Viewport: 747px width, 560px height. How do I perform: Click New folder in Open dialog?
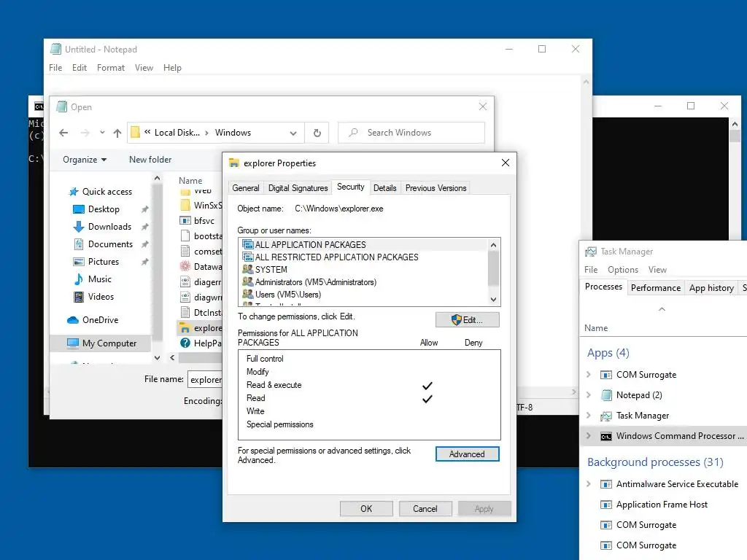click(x=150, y=160)
